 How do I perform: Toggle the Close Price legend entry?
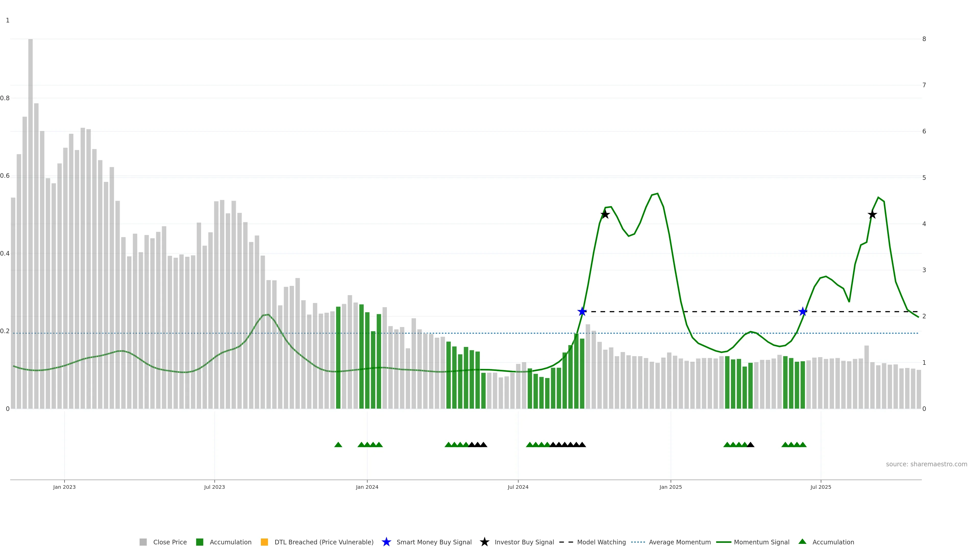(x=170, y=542)
